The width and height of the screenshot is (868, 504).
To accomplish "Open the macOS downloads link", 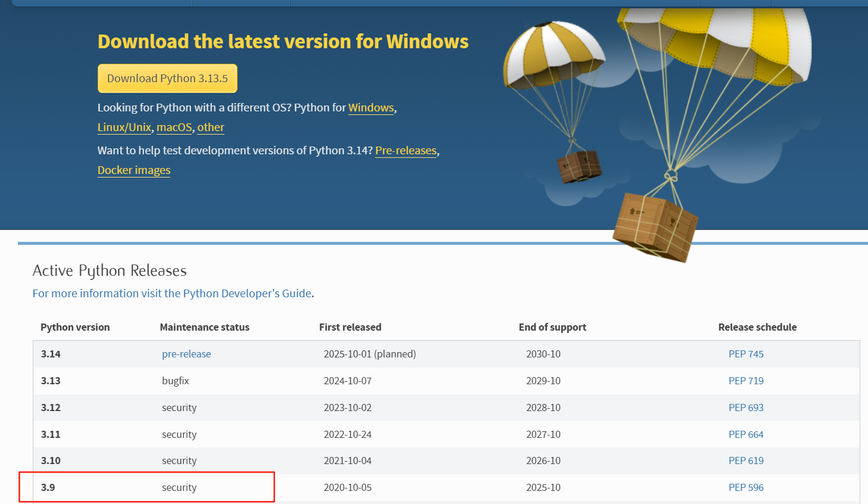I will click(x=174, y=127).
